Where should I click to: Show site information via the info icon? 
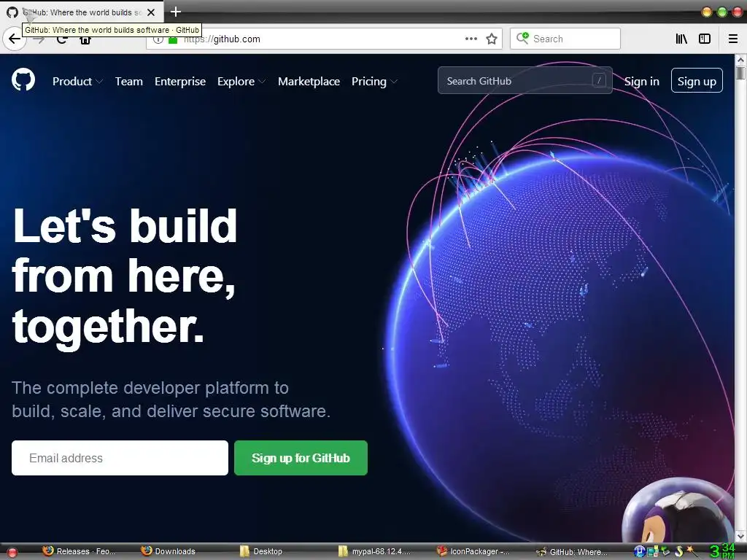point(158,39)
